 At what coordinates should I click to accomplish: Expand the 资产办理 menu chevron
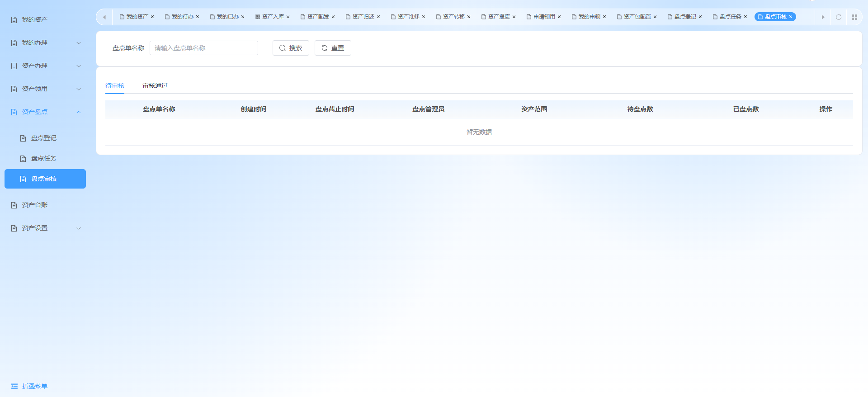(x=79, y=66)
